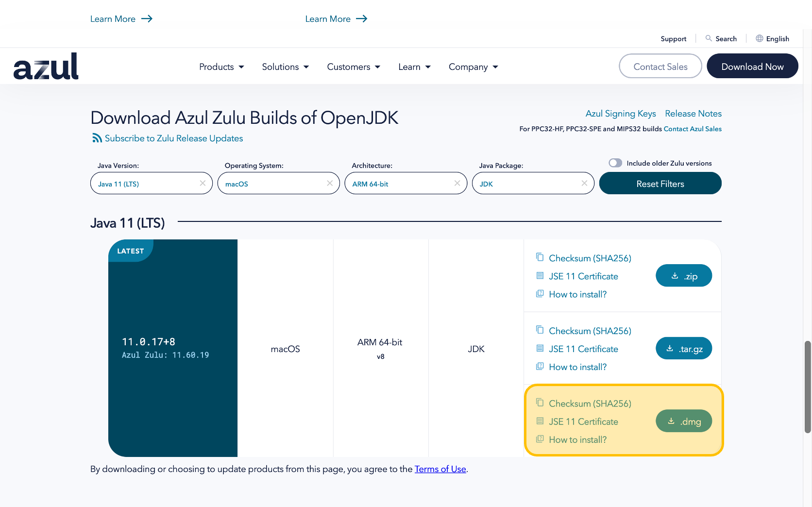Click the Reset Filters button

click(x=660, y=184)
